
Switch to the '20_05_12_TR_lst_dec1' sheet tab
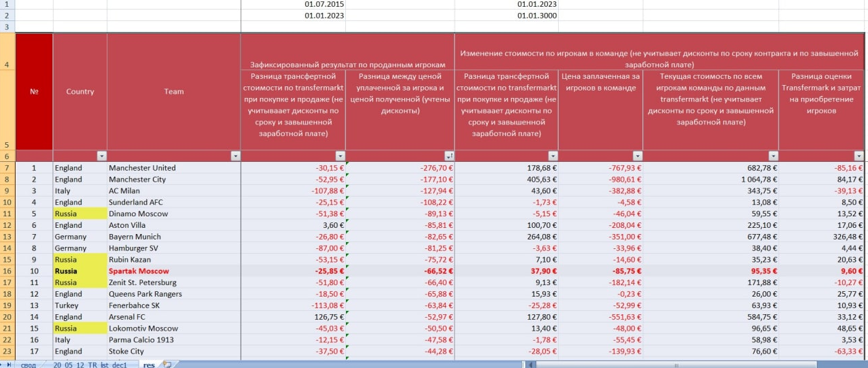click(90, 365)
